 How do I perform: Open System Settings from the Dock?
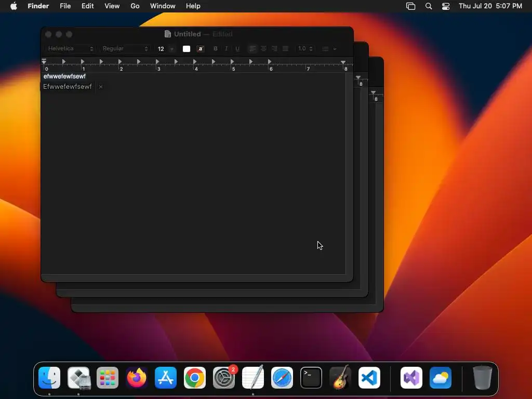click(224, 378)
